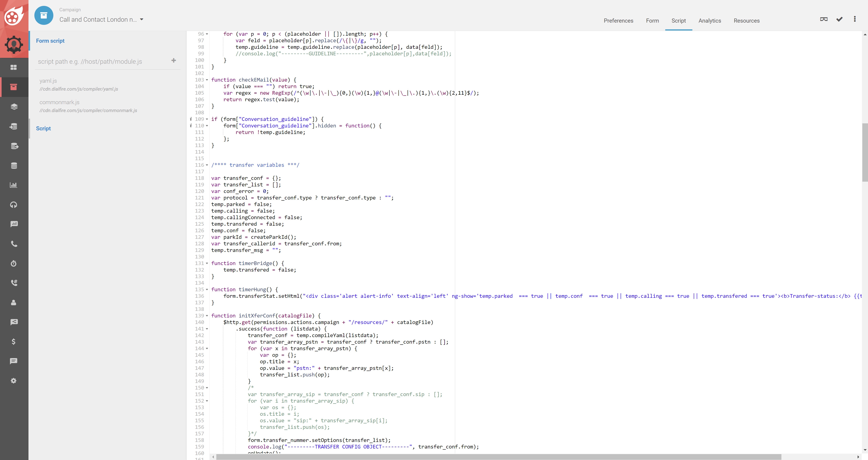Add script path with plus icon
Image resolution: width=868 pixels, height=460 pixels.
pyautogui.click(x=174, y=61)
